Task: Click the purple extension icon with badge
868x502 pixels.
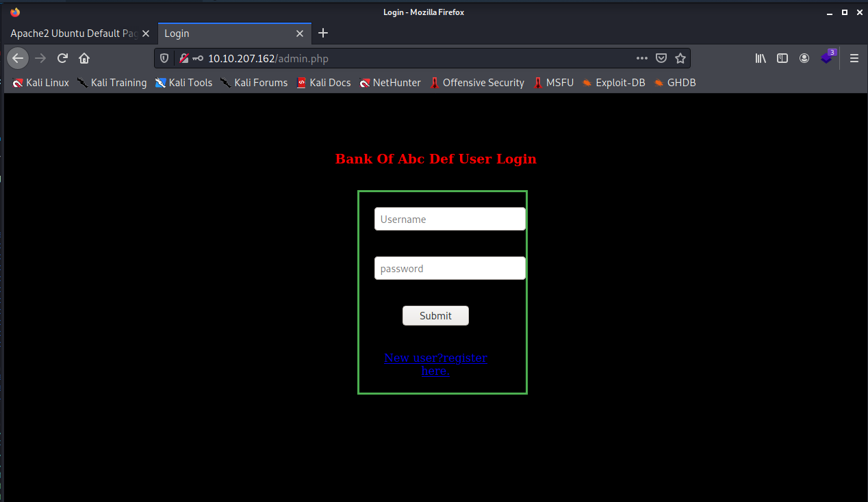Action: [x=827, y=58]
